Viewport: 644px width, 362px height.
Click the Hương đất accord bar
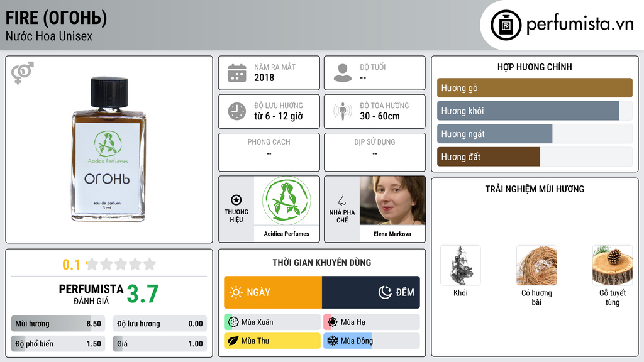coord(535,156)
